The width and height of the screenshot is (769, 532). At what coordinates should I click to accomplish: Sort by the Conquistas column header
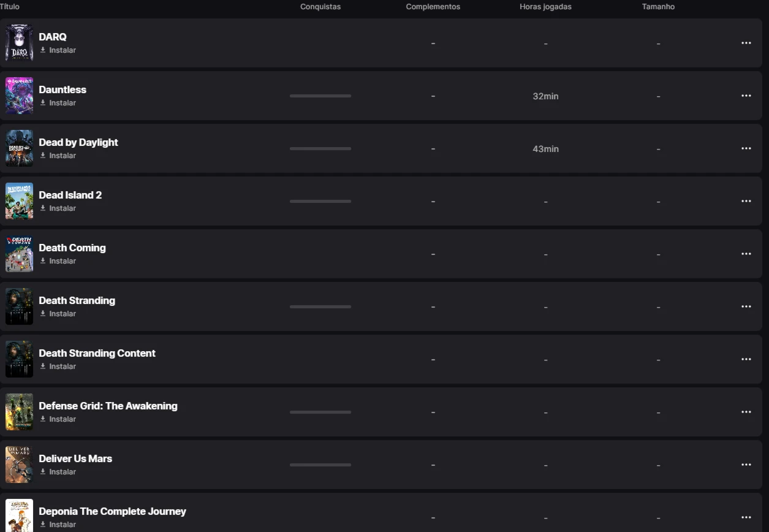pyautogui.click(x=320, y=7)
